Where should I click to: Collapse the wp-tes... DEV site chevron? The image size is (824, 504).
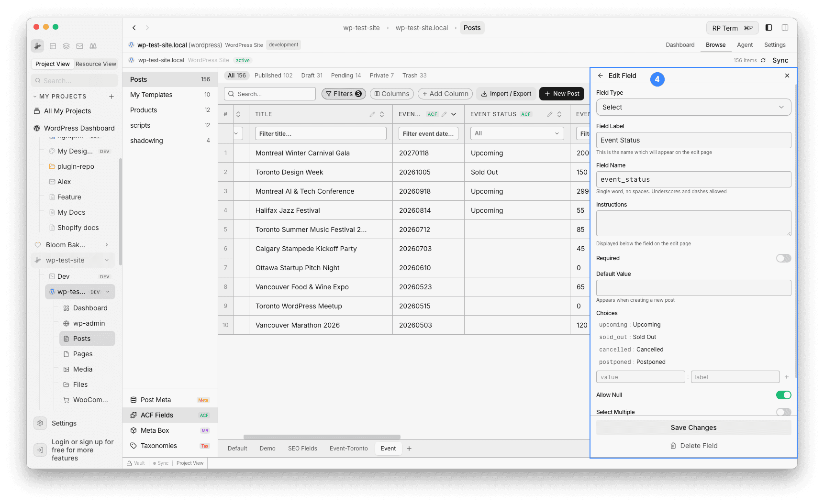pyautogui.click(x=108, y=292)
